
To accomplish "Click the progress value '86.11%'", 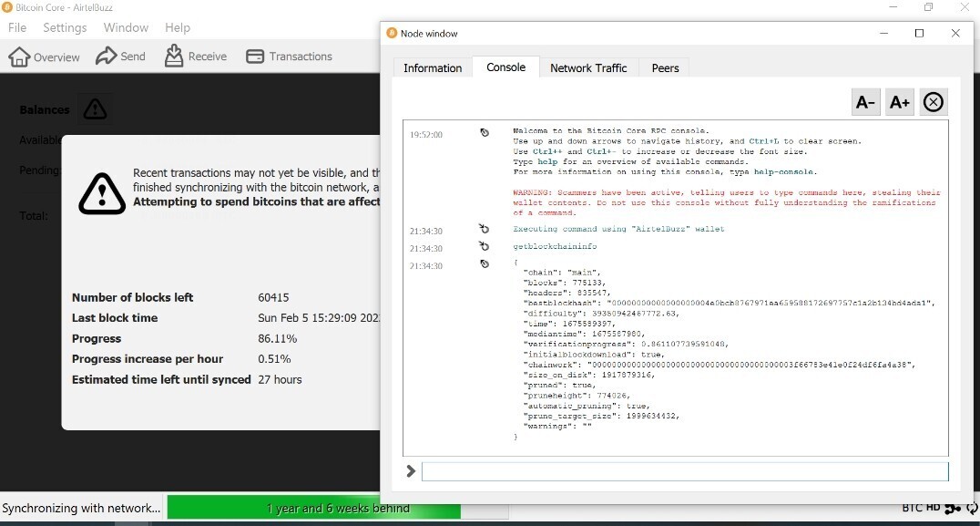I will point(278,338).
